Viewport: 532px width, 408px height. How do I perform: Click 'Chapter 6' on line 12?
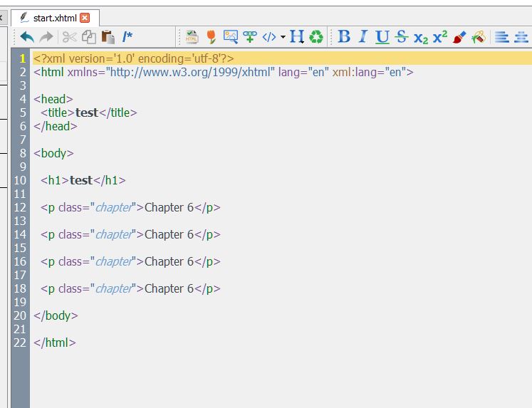tap(169, 207)
